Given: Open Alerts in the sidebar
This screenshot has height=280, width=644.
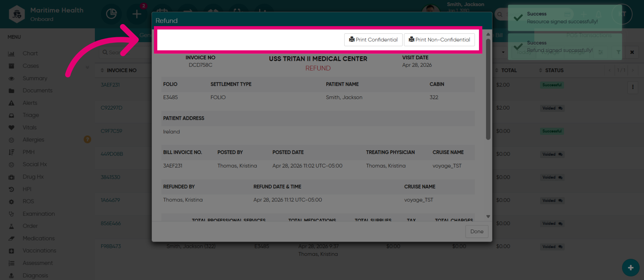Looking at the screenshot, I should click(30, 103).
